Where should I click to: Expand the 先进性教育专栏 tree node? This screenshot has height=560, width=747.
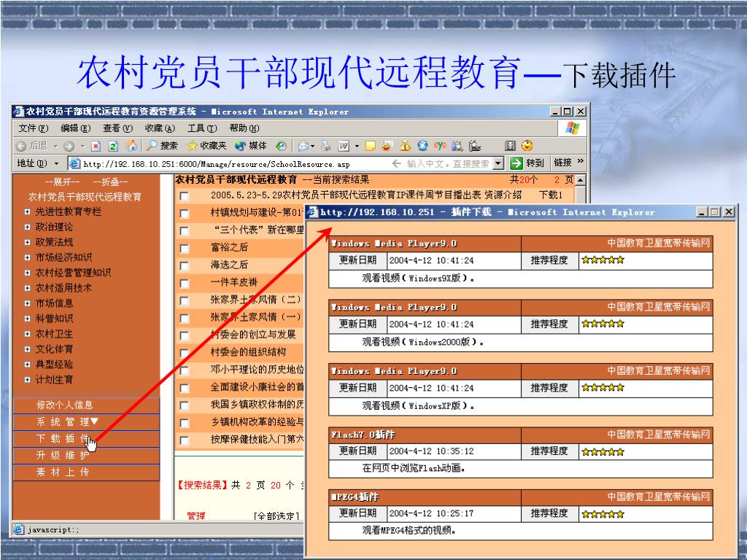click(27, 212)
